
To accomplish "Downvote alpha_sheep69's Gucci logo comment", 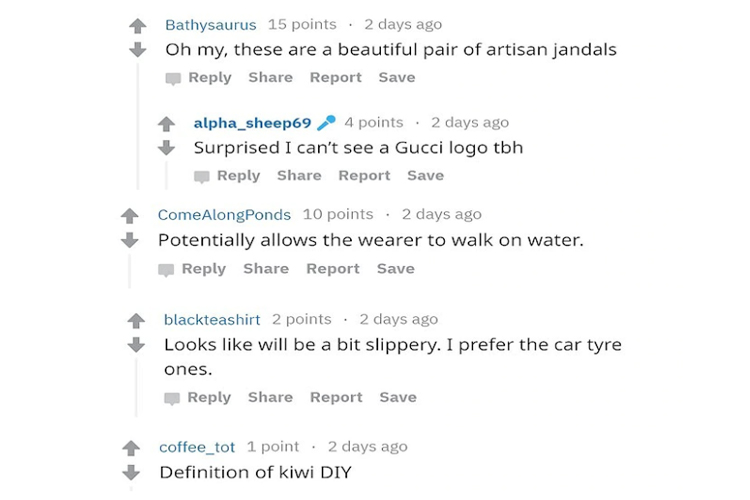I will 167,148.
